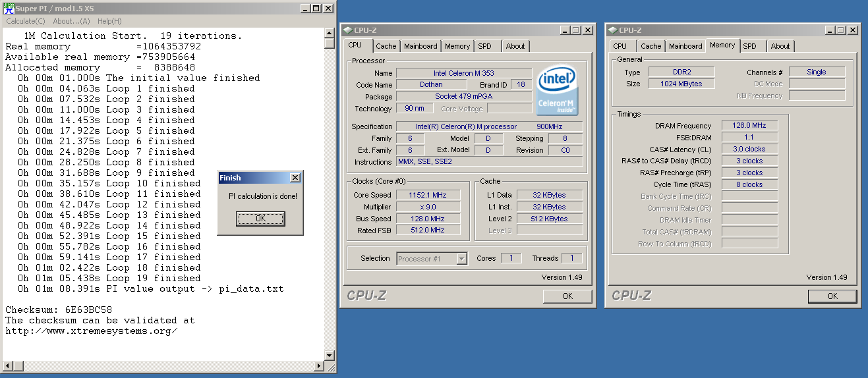Image resolution: width=868 pixels, height=378 pixels.
Task: Switch to the Cache tab in the left CPU-Z window
Action: coord(386,46)
